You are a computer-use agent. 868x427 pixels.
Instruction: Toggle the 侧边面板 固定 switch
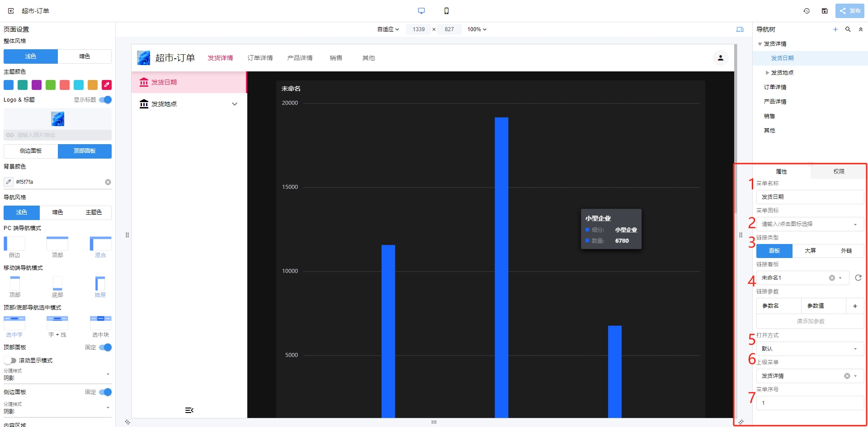(105, 392)
